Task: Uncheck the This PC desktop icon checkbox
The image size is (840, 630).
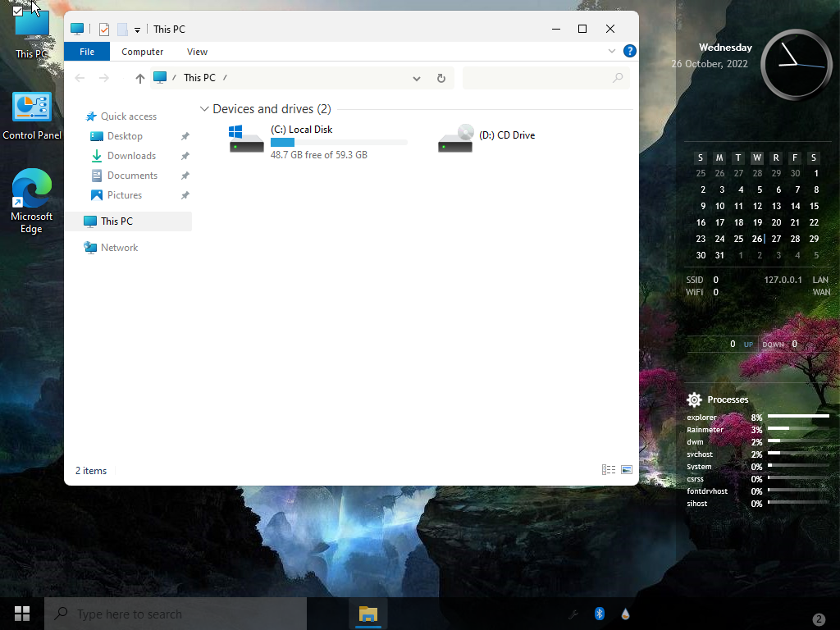Action: (x=18, y=11)
